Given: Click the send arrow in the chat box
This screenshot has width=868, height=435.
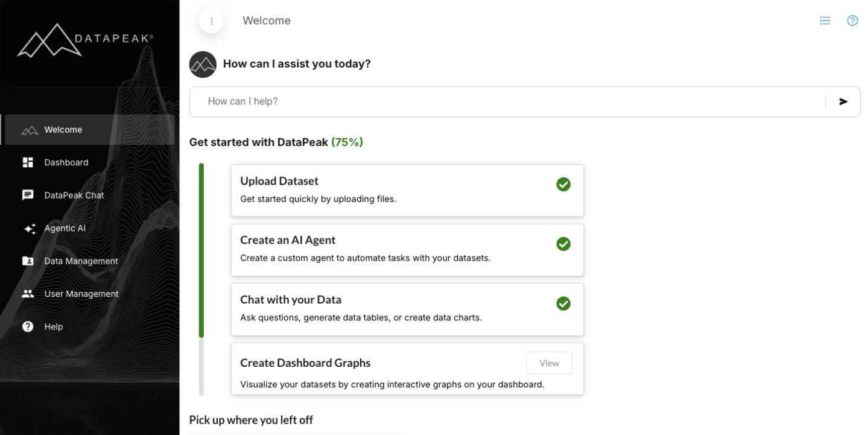Looking at the screenshot, I should point(843,101).
